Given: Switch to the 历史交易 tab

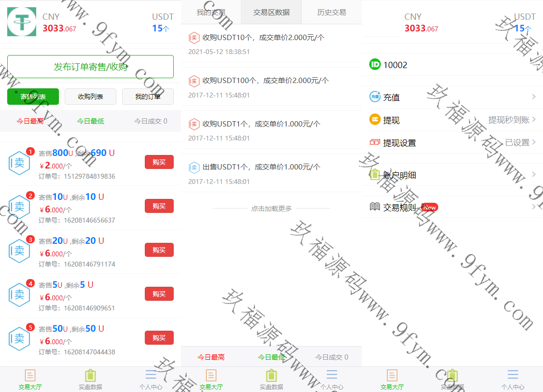Looking at the screenshot, I should 331,13.
